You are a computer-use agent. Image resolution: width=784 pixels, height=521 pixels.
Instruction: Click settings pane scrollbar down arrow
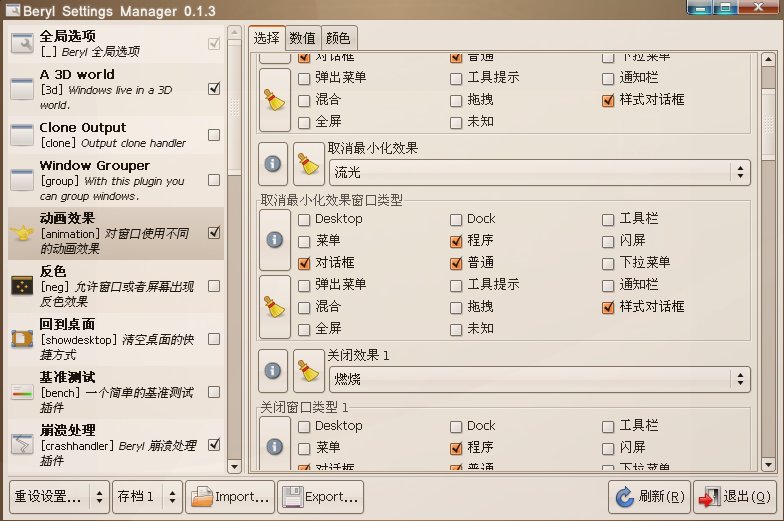click(768, 465)
